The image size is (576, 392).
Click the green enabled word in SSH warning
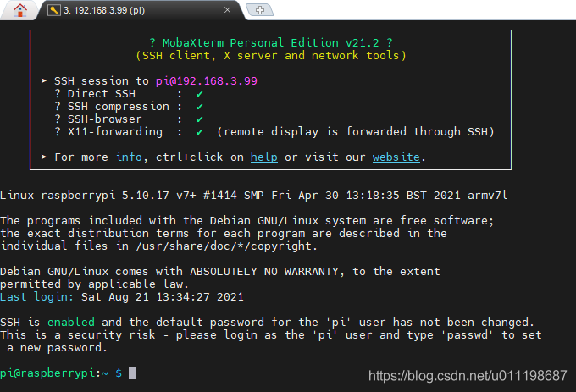(71, 323)
